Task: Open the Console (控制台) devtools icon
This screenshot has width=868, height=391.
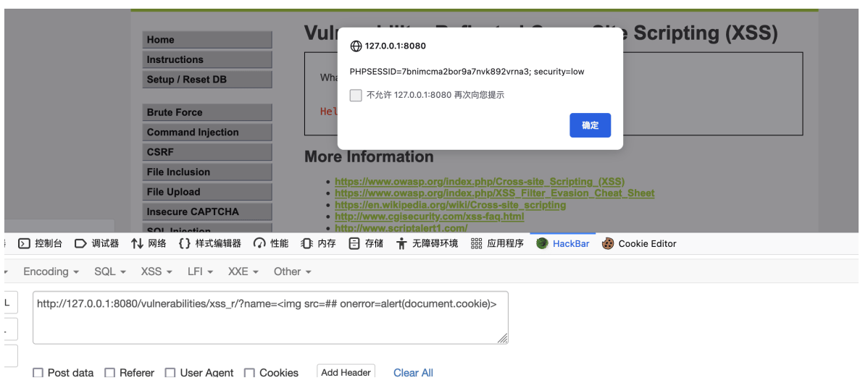Action: [x=24, y=243]
